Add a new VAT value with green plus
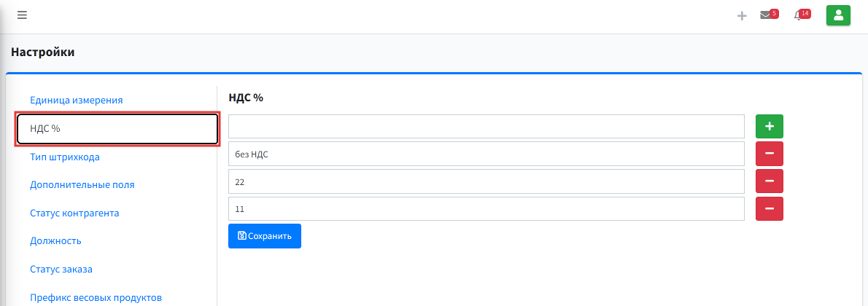 (770, 127)
